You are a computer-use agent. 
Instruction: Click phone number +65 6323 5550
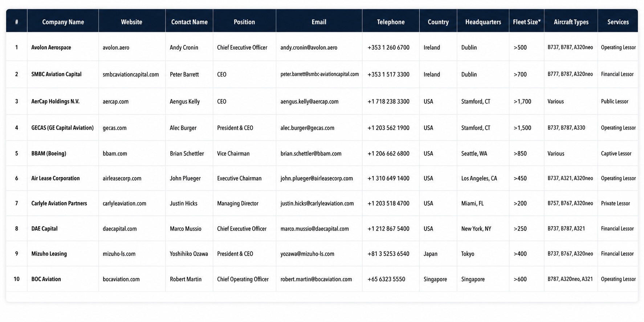386,279
